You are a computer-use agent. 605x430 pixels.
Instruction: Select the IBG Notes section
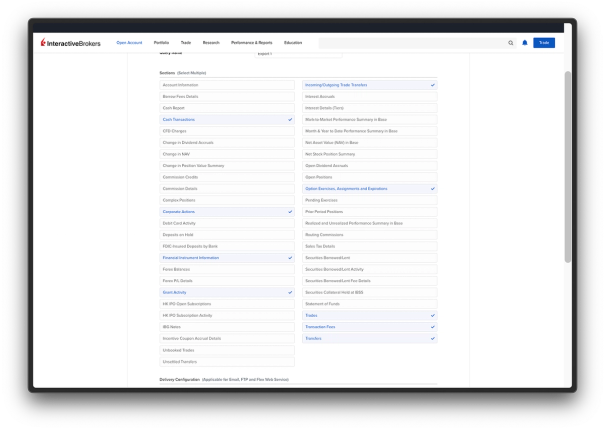point(227,327)
